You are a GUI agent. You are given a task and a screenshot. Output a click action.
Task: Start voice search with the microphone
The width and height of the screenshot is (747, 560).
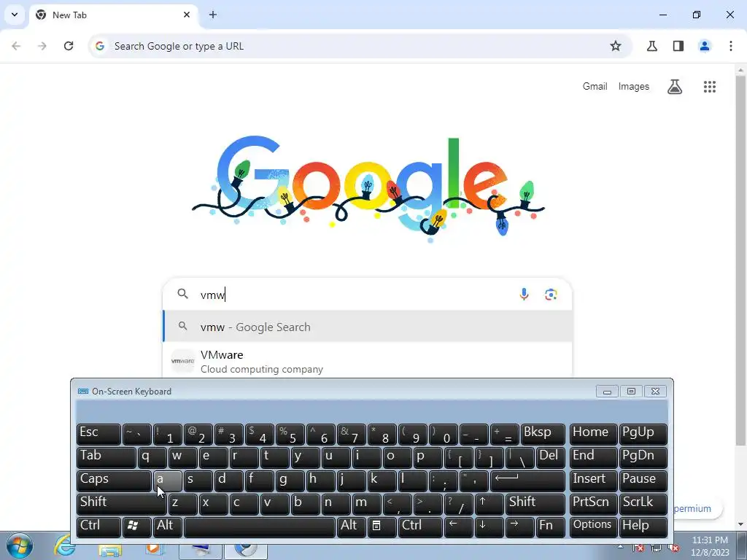(524, 295)
